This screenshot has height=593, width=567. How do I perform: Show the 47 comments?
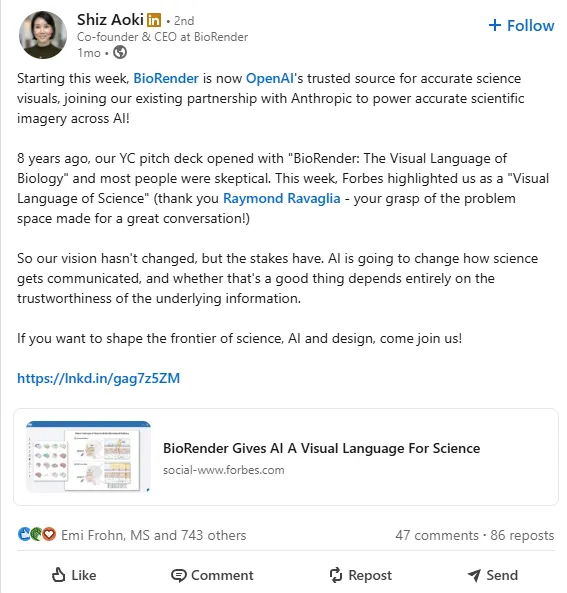point(437,535)
